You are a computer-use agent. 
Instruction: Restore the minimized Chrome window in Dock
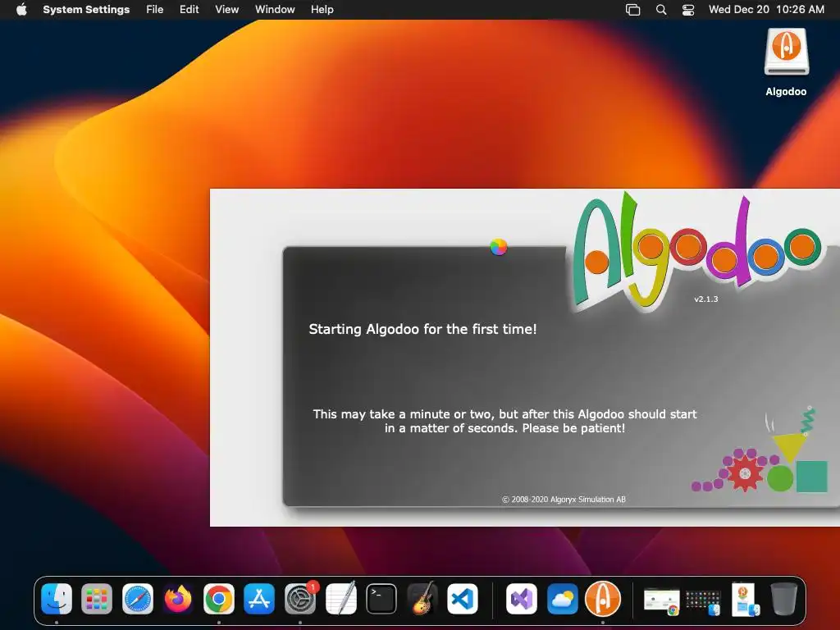(x=662, y=600)
